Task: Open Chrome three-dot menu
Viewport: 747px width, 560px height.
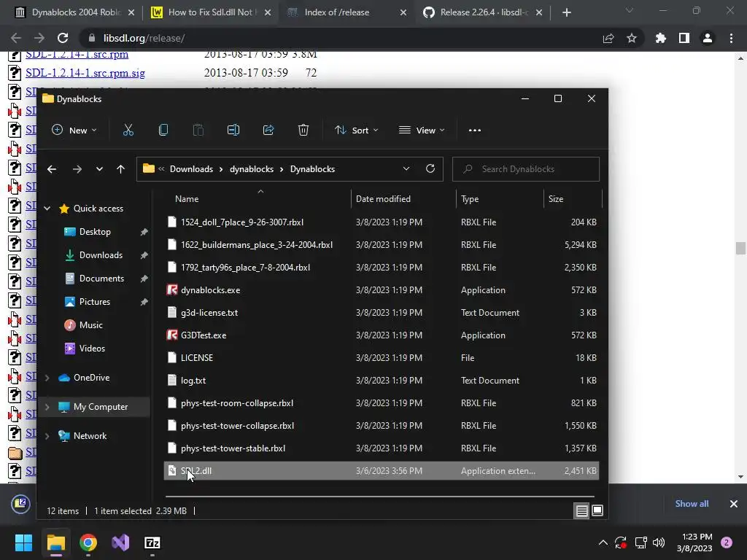Action: click(x=731, y=38)
